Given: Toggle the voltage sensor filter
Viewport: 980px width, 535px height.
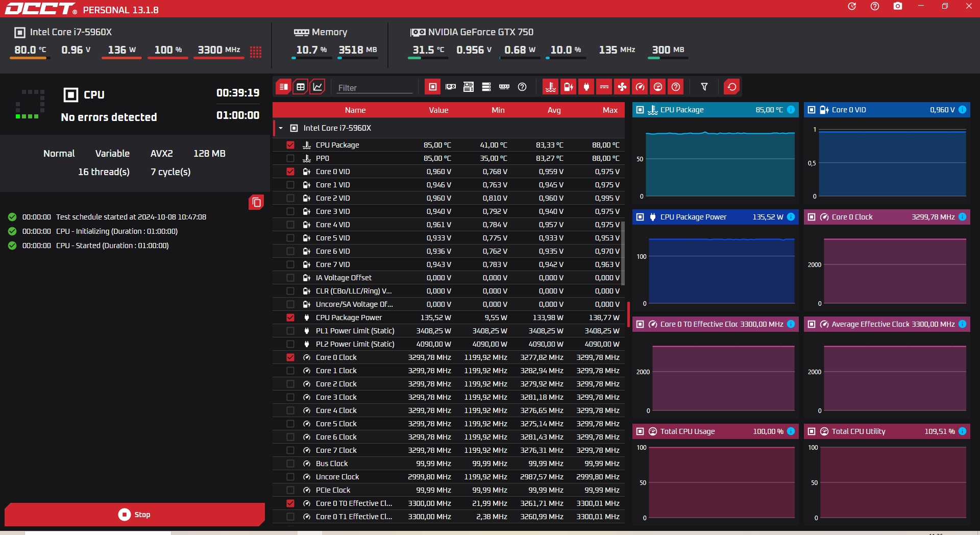Looking at the screenshot, I should pos(569,87).
